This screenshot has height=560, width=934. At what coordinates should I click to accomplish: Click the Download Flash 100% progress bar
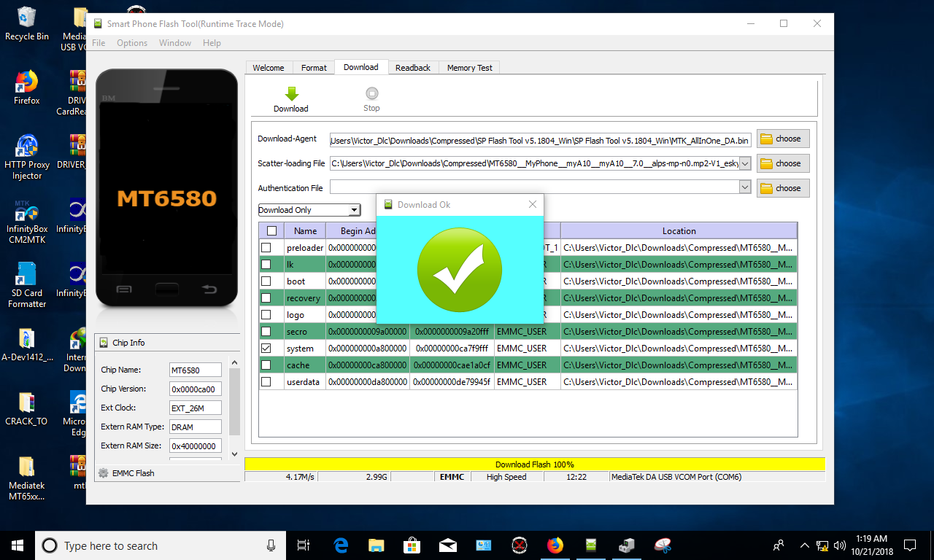[535, 464]
